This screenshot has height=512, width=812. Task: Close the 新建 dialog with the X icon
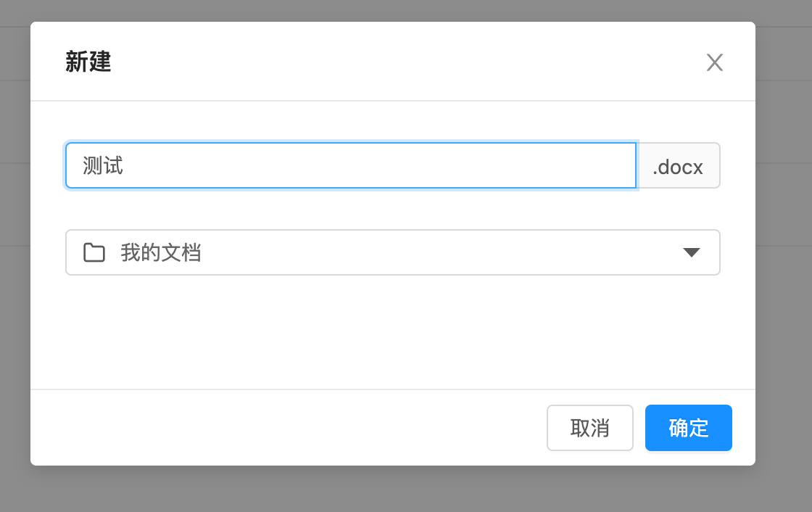tap(715, 63)
